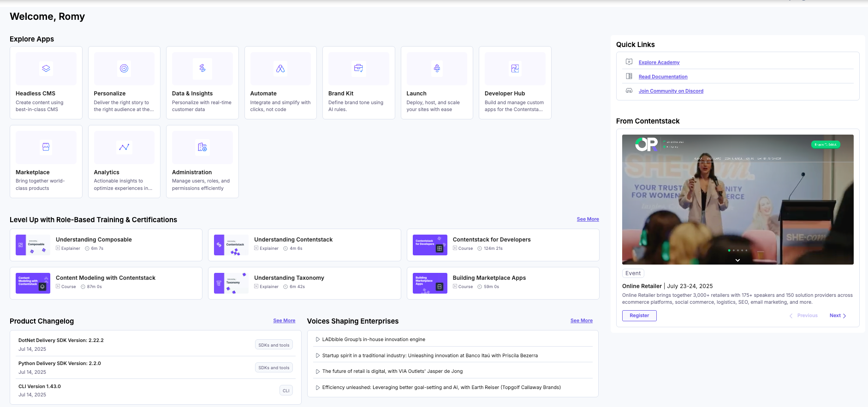Viewport: 868px width, 407px height.
Task: Open the Personalize app icon
Action: coord(124,68)
